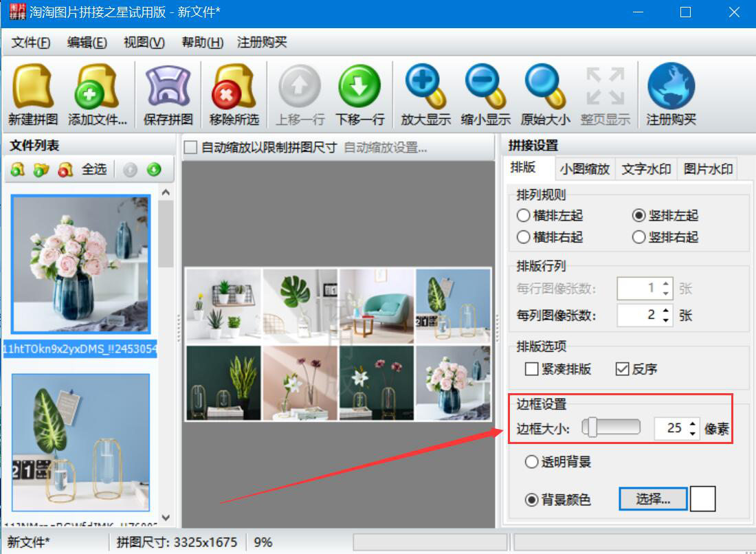Screen dimensions: 756x554
Task: Click first add-file icon in file list toolbar
Action: click(18, 169)
